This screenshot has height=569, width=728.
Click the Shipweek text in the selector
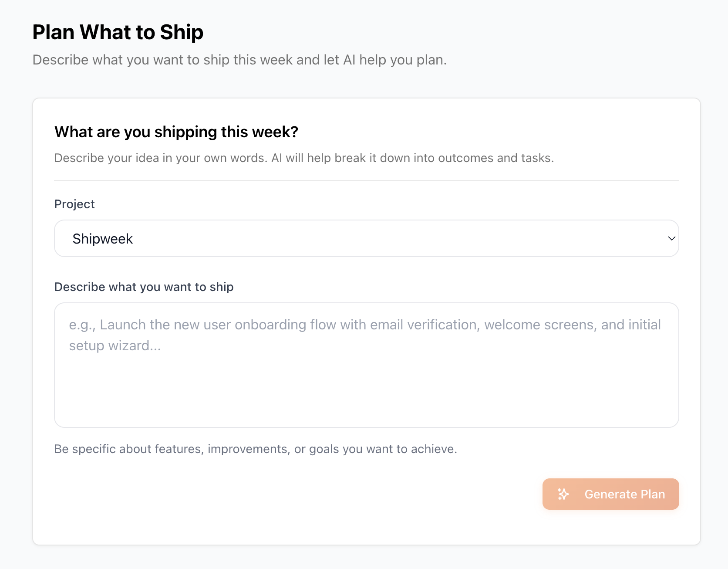click(103, 238)
